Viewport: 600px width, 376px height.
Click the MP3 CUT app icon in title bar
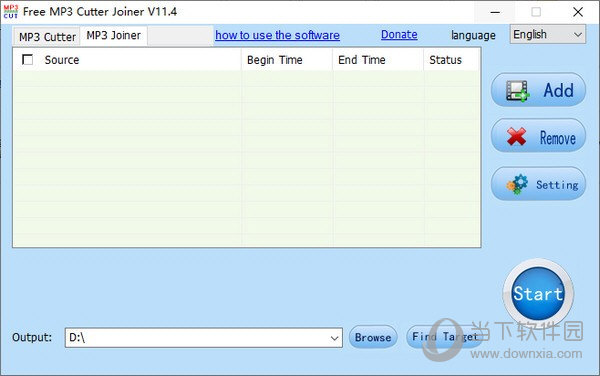point(11,12)
